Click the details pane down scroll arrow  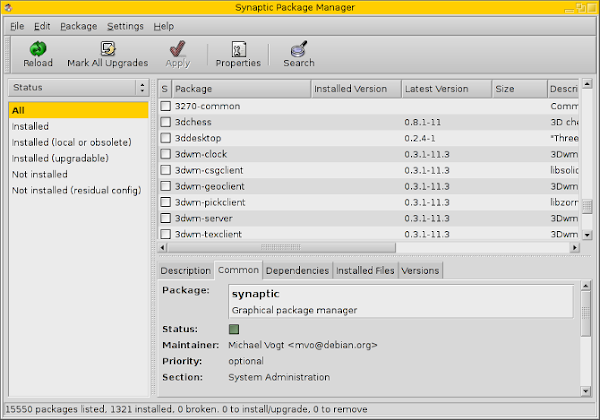point(585,391)
